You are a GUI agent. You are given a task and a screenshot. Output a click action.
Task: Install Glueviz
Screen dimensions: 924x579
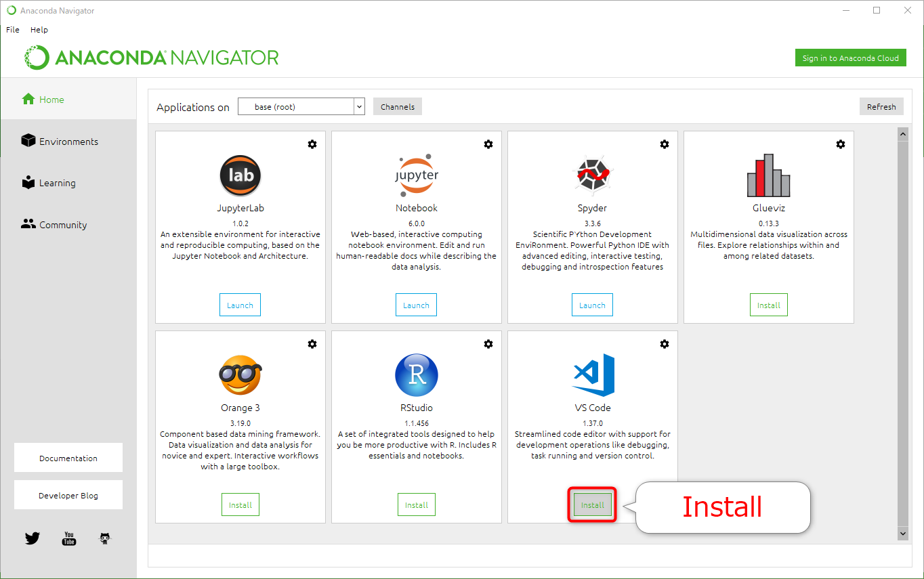[769, 305]
